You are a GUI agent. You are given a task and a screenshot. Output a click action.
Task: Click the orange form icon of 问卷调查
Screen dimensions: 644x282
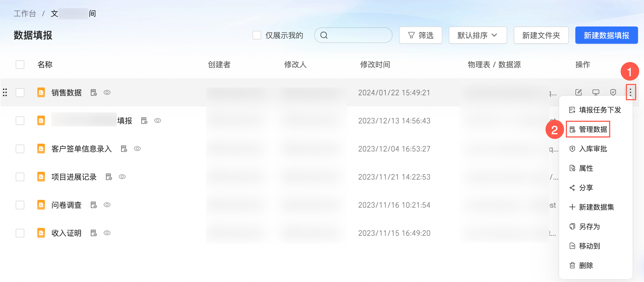pyautogui.click(x=41, y=205)
